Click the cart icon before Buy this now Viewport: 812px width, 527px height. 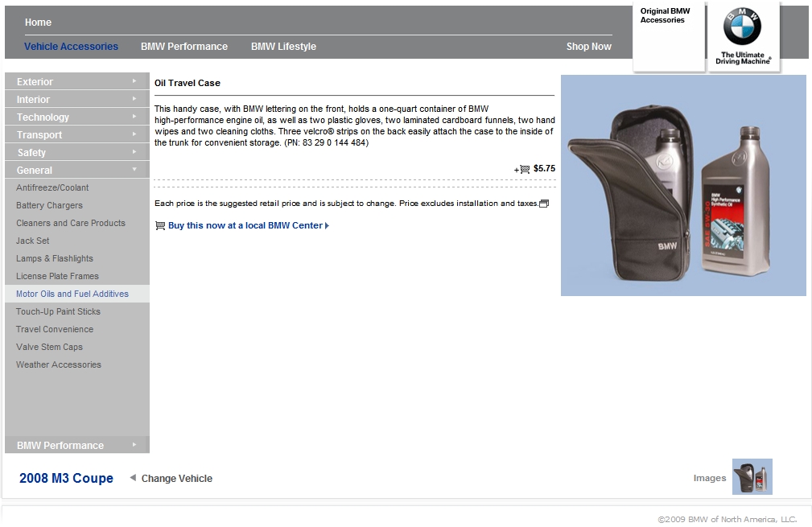coord(159,226)
